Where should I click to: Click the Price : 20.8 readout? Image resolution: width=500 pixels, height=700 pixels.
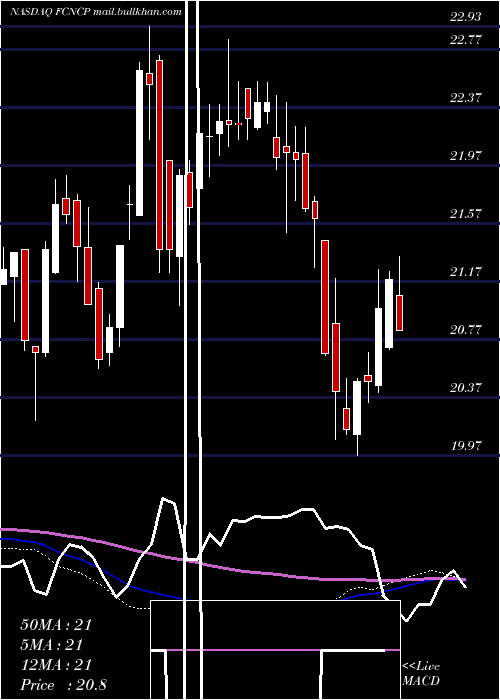pyautogui.click(x=63, y=685)
